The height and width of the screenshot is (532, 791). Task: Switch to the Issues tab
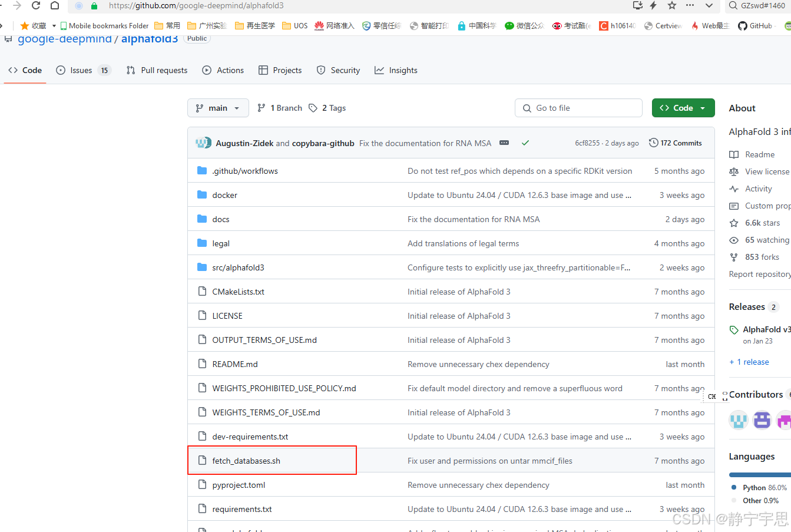click(x=84, y=70)
